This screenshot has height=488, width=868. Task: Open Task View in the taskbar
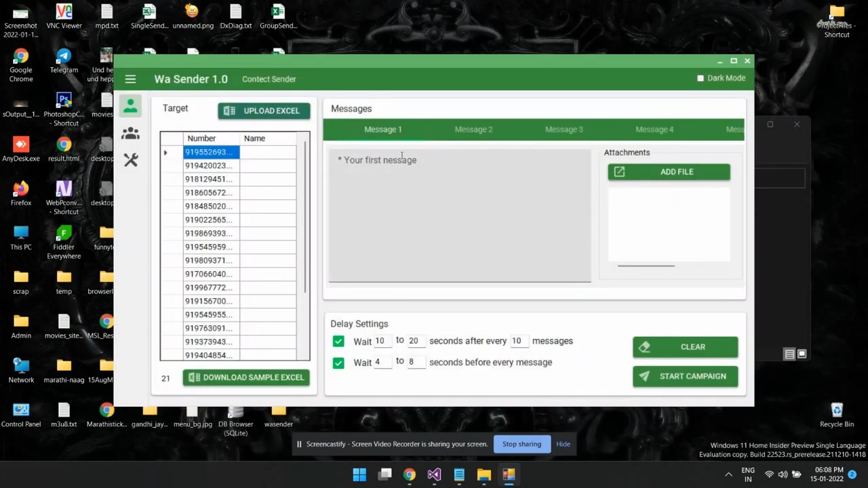tap(384, 474)
